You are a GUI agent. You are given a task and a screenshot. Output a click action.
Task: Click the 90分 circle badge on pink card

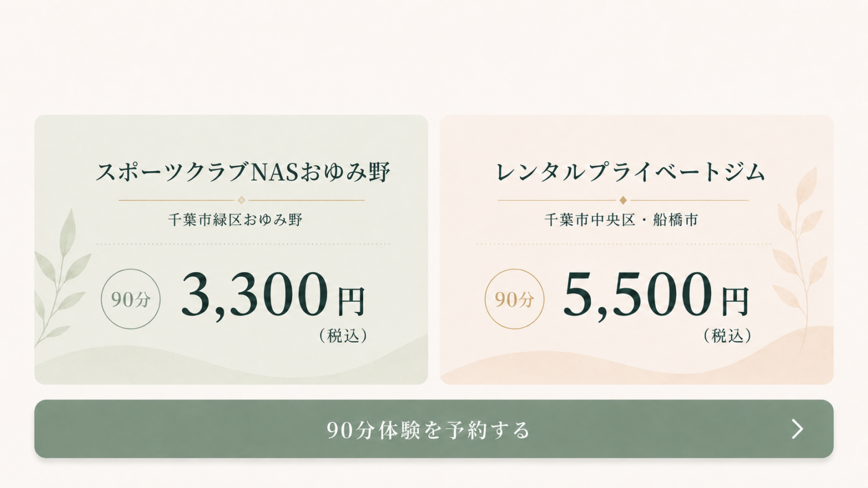coord(514,299)
